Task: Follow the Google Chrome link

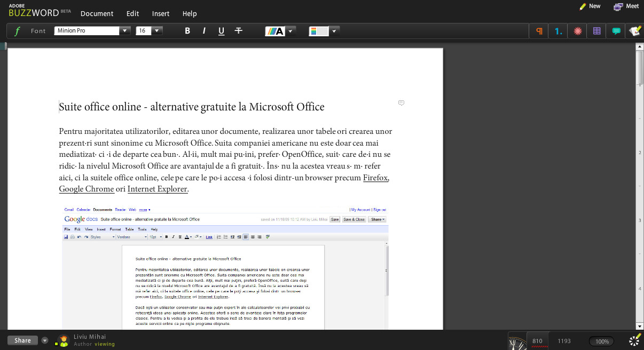Action: (x=87, y=189)
